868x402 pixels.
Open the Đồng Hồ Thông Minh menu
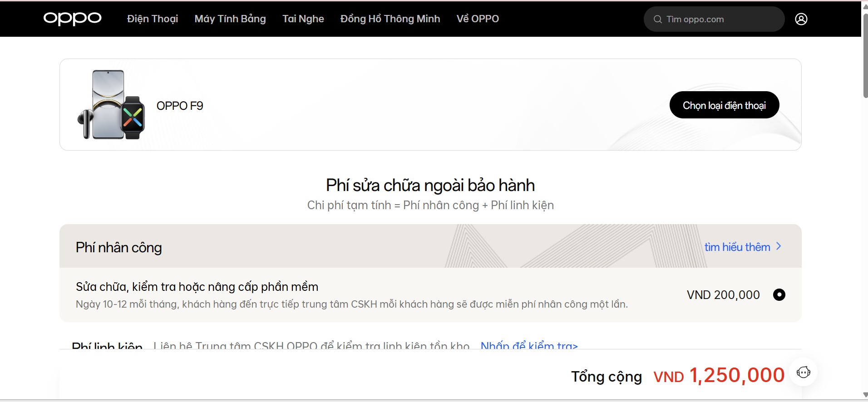click(390, 19)
